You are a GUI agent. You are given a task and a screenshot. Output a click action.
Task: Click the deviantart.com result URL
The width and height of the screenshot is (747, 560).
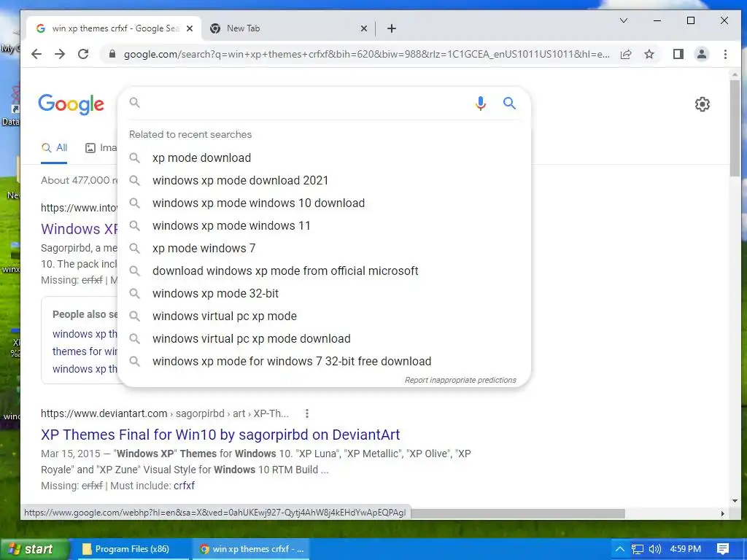[165, 413]
